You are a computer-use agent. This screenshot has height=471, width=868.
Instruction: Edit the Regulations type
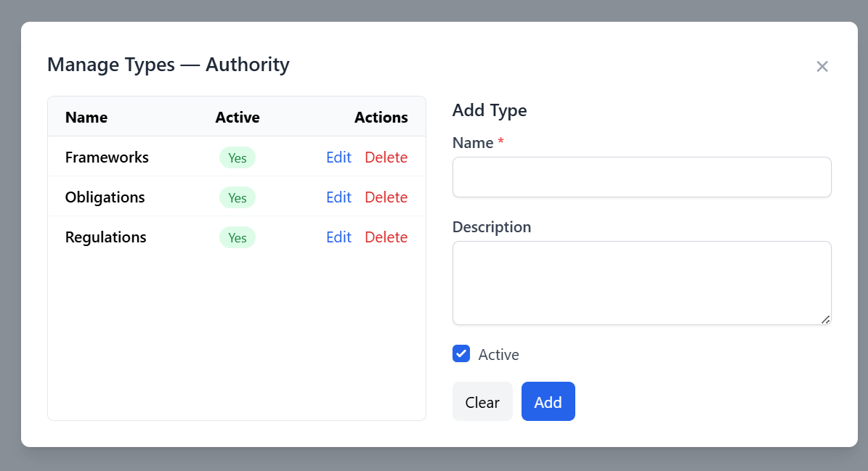click(x=338, y=237)
